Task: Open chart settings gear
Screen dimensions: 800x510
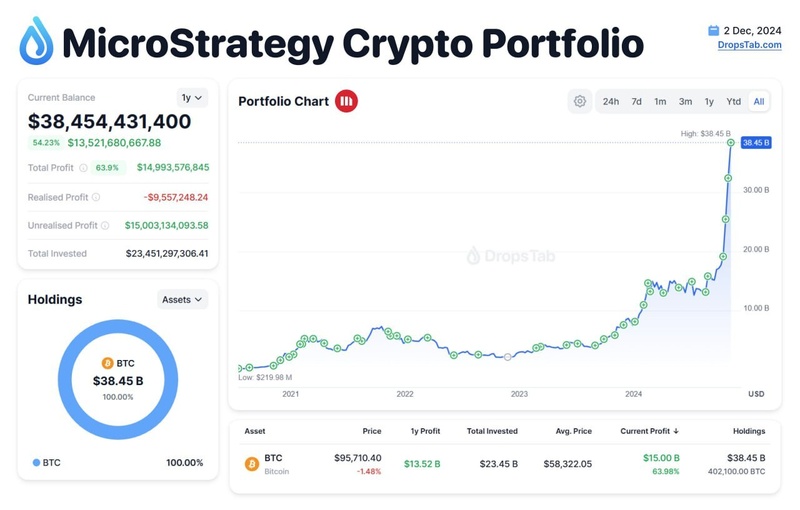Action: pyautogui.click(x=580, y=101)
